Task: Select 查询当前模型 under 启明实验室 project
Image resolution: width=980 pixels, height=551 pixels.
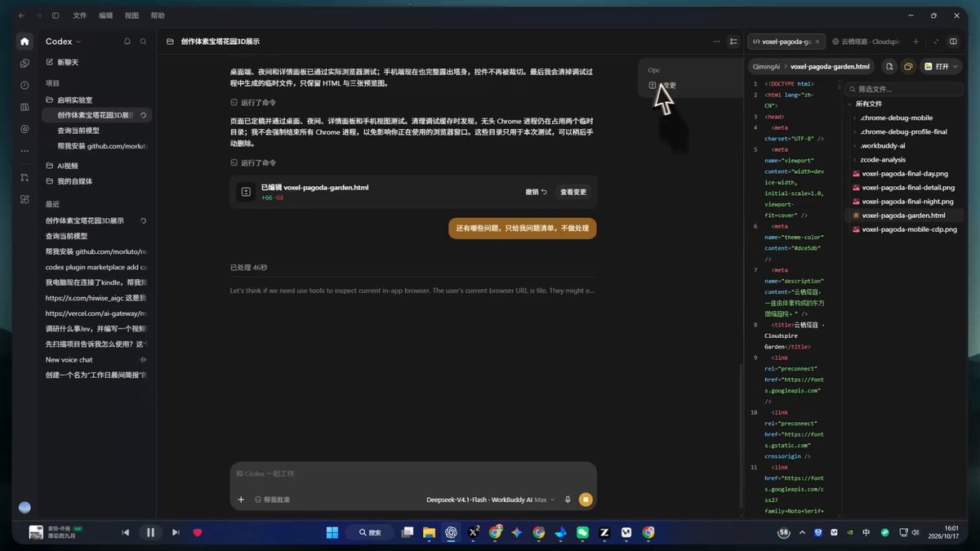Action: coord(78,131)
